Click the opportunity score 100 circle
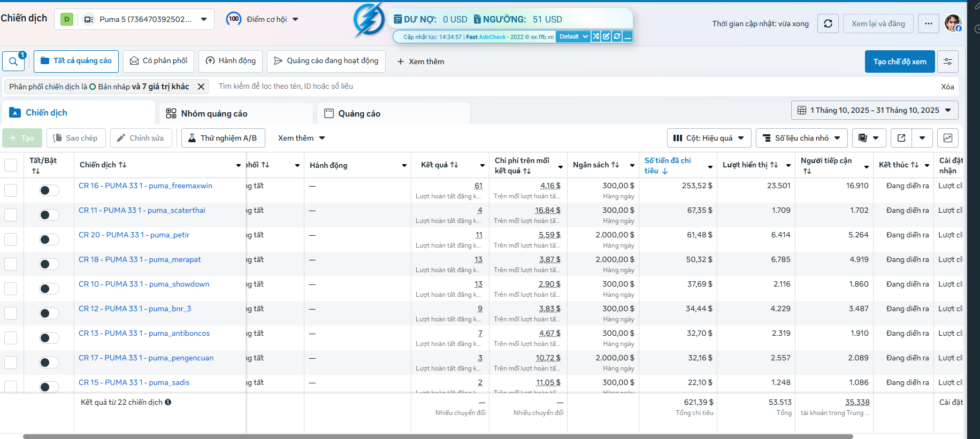Screen dimensions: 980x439 pyautogui.click(x=234, y=19)
